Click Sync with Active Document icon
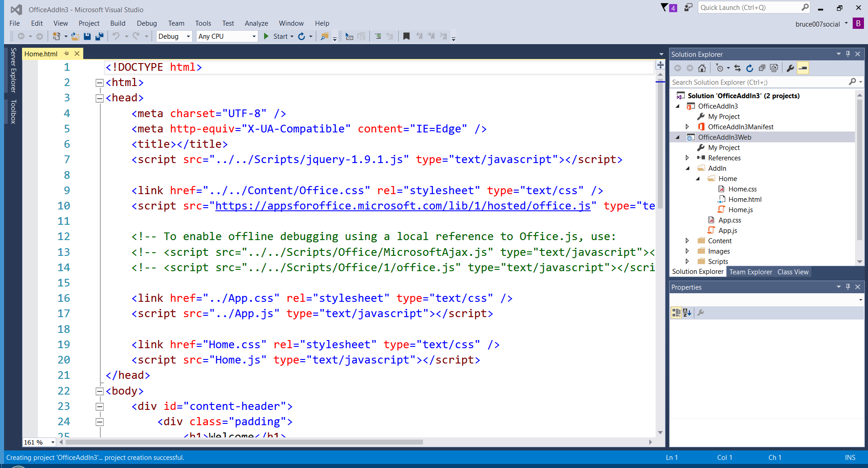 click(x=738, y=68)
